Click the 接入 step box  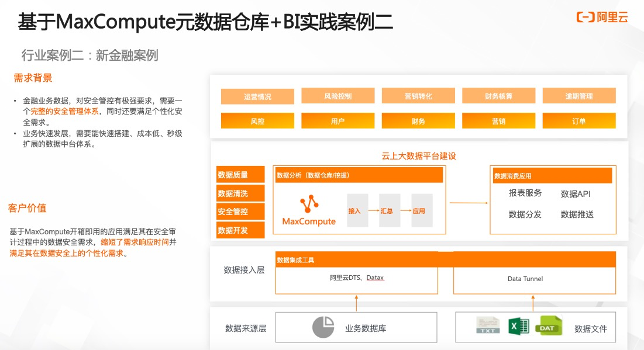pyautogui.click(x=357, y=210)
